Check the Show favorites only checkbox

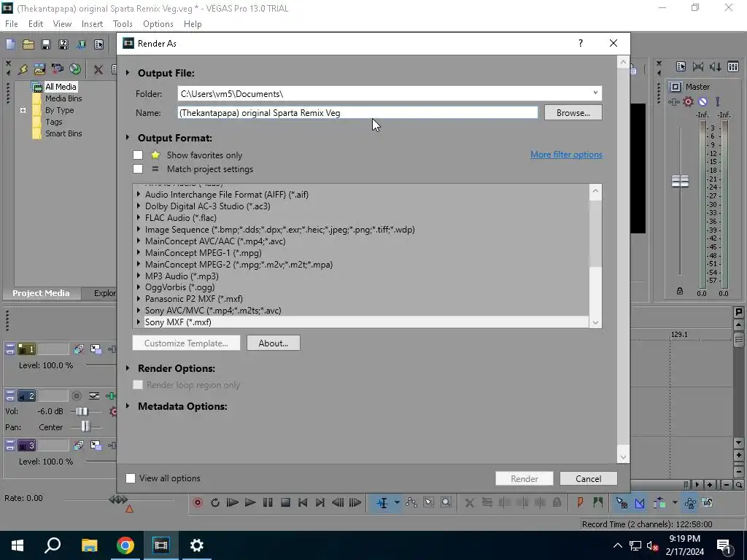click(138, 155)
